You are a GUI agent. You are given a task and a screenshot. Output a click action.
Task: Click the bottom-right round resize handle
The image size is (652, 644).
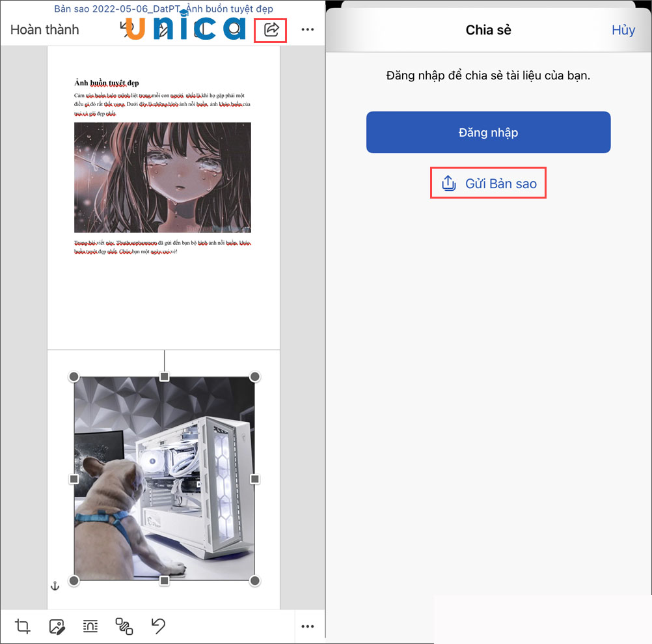[x=255, y=580]
